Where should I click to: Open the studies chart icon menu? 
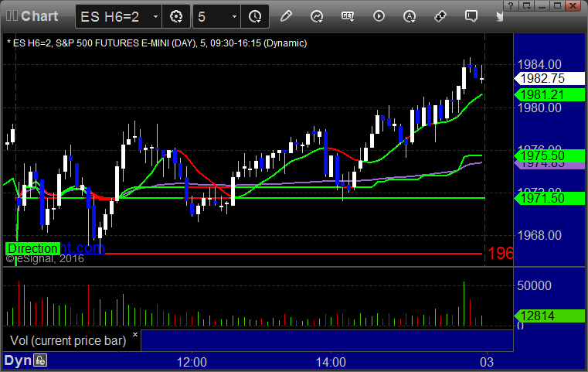click(x=317, y=16)
